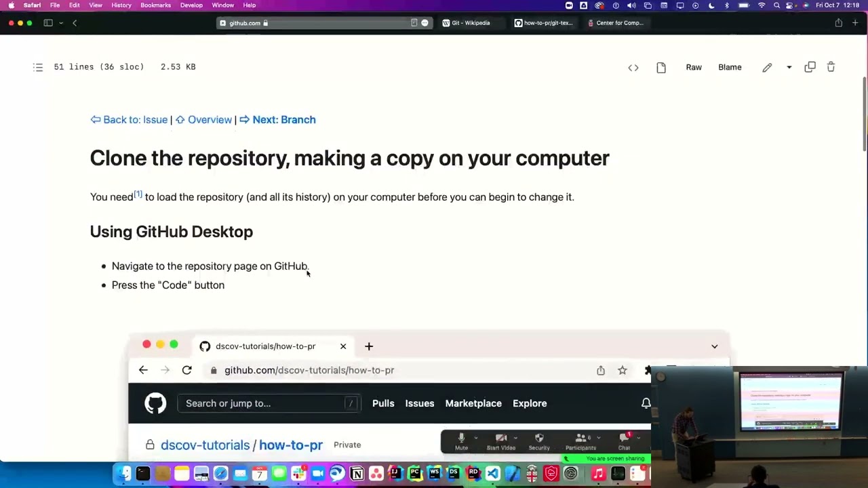Open Zoom Participants panel

pos(580,441)
